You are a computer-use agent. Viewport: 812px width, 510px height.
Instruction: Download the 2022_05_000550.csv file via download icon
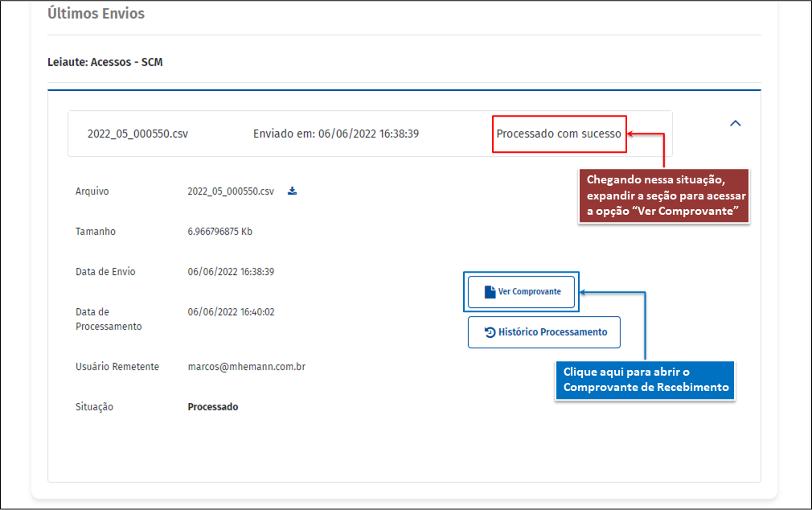click(293, 191)
